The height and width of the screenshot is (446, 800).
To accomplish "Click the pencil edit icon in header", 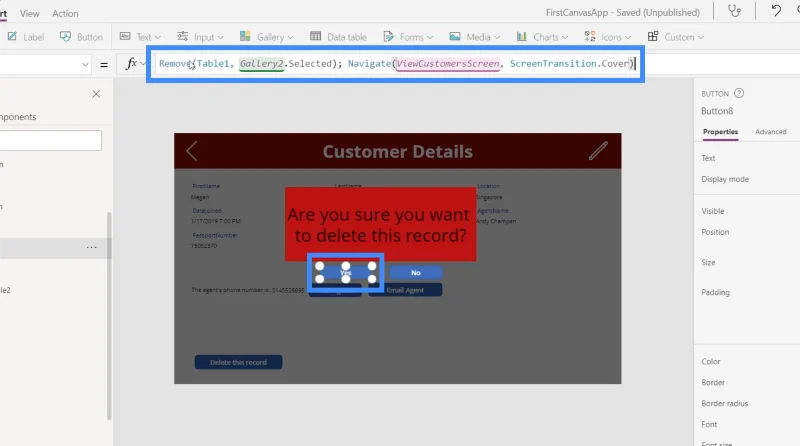I will tap(598, 151).
